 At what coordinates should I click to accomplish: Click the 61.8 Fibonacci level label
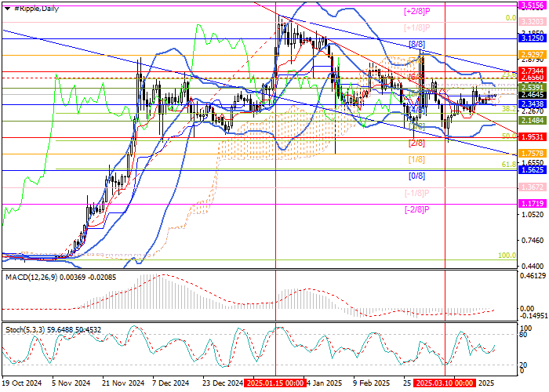click(507, 165)
